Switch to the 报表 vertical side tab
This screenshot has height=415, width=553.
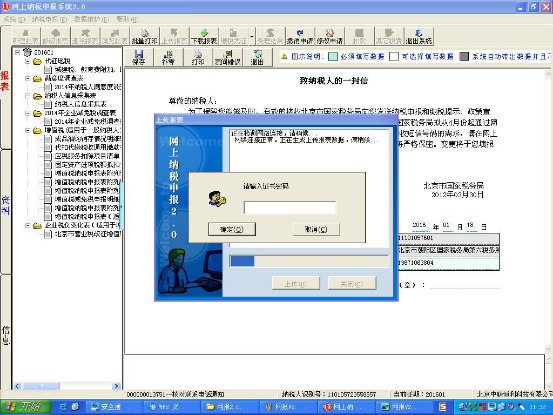(x=5, y=81)
